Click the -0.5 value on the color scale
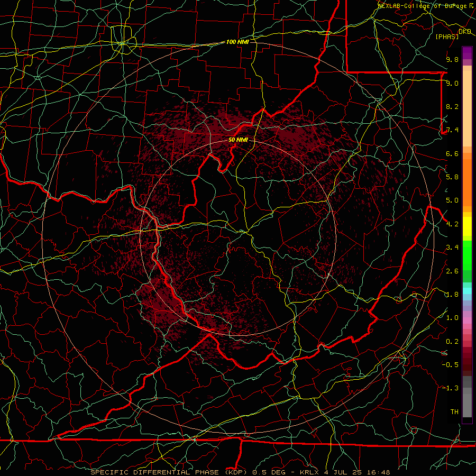This screenshot has width=476, height=476. (x=450, y=364)
